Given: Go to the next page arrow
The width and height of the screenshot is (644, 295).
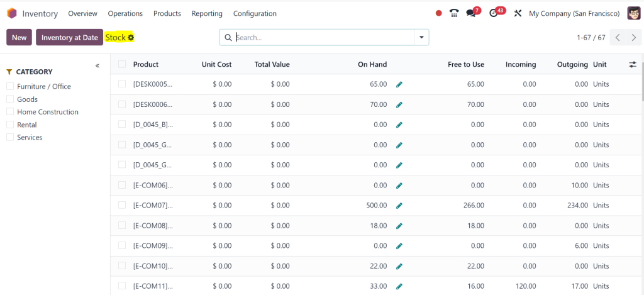Looking at the screenshot, I should [633, 38].
